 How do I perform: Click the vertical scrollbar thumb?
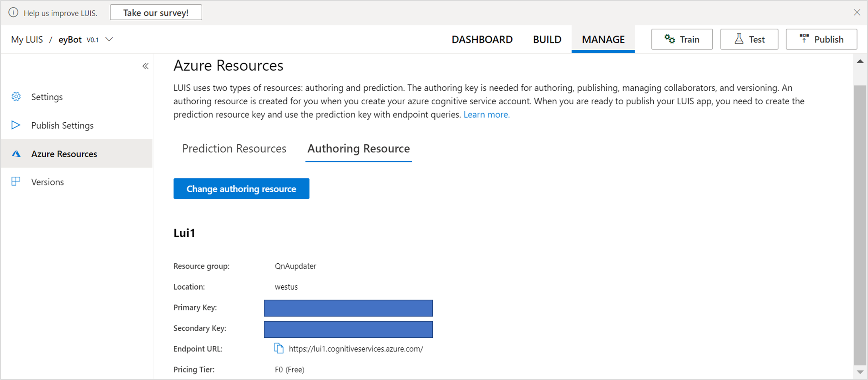click(860, 225)
